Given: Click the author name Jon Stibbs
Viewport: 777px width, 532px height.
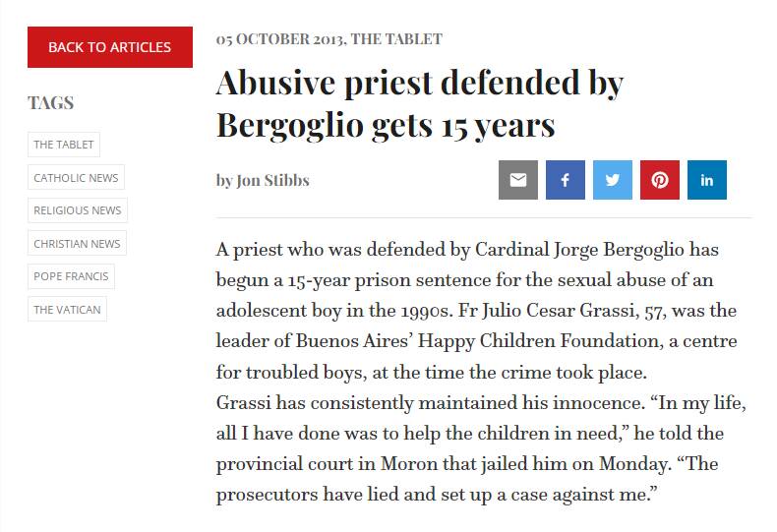Looking at the screenshot, I should coord(273,181).
